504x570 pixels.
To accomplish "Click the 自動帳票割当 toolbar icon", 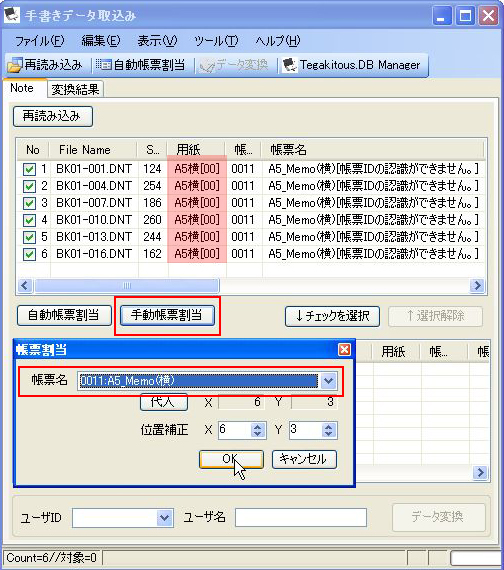I will pos(104,65).
